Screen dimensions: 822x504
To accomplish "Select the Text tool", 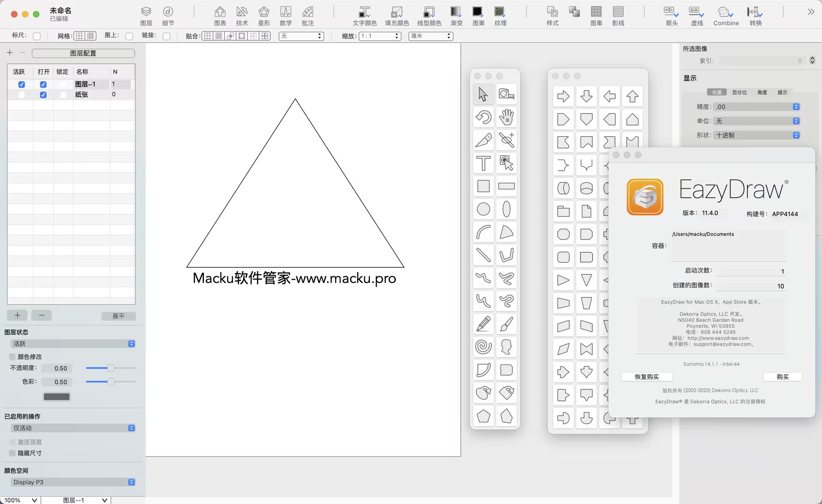I will point(483,163).
